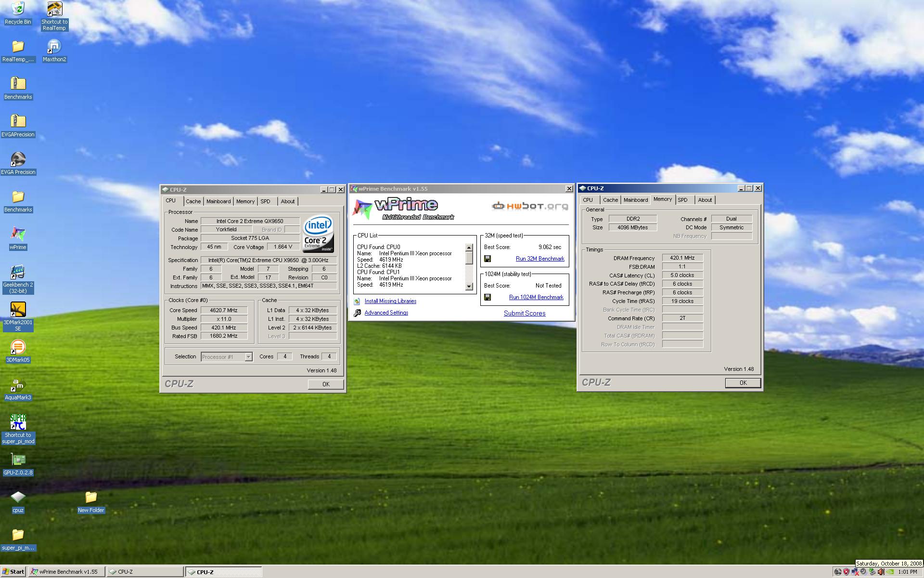Click the CPU List scrollbar up arrow
The height and width of the screenshot is (578, 924).
click(x=469, y=248)
